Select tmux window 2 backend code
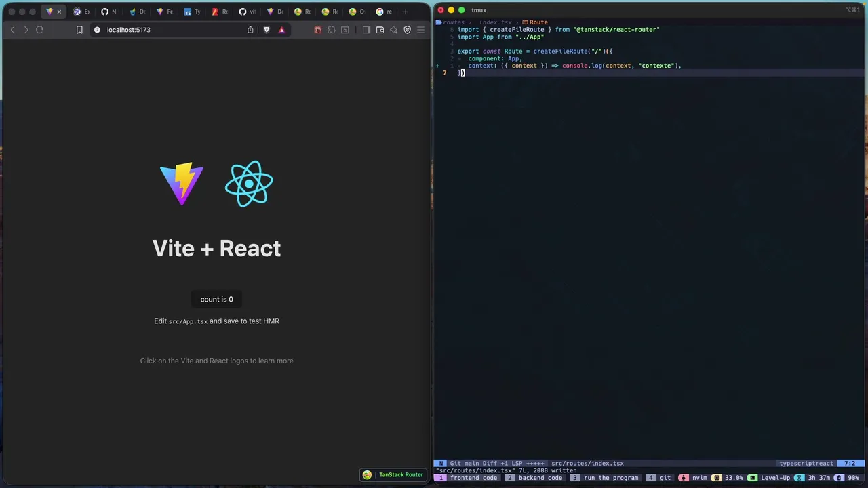 tap(534, 478)
